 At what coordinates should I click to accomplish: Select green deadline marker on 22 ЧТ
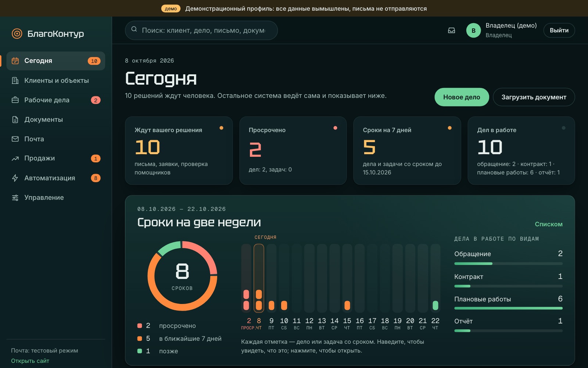(x=435, y=305)
